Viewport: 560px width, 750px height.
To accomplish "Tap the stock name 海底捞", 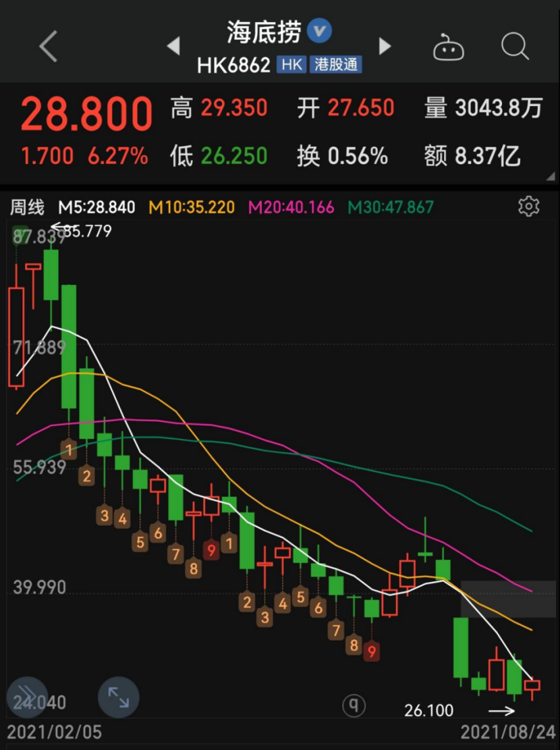I will (264, 32).
